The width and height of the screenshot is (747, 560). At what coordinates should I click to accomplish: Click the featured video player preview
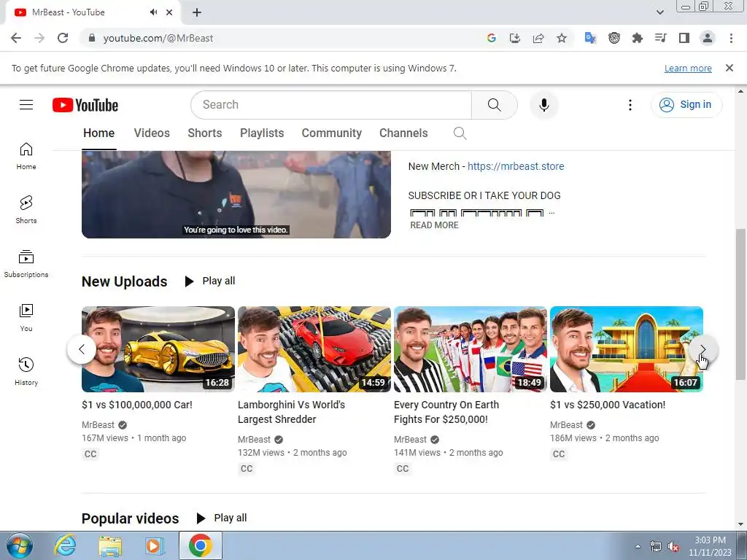pos(236,194)
